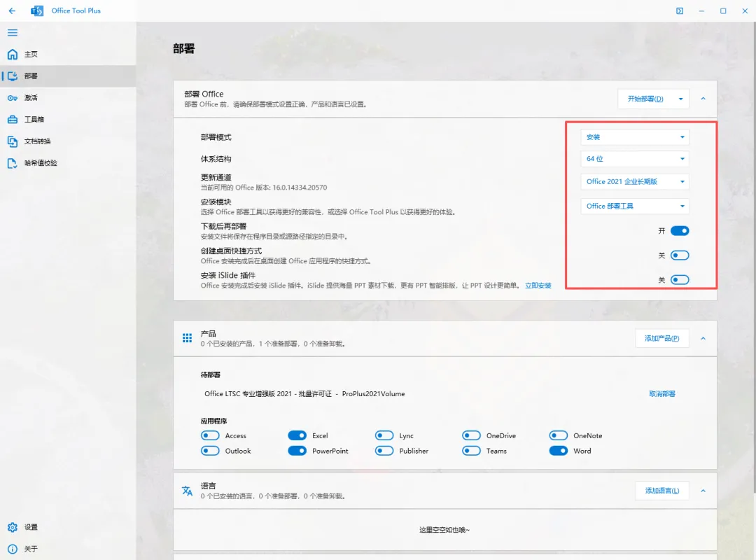The height and width of the screenshot is (560, 756).
Task: Open the 体系结构 64 位 dropdown
Action: (634, 159)
